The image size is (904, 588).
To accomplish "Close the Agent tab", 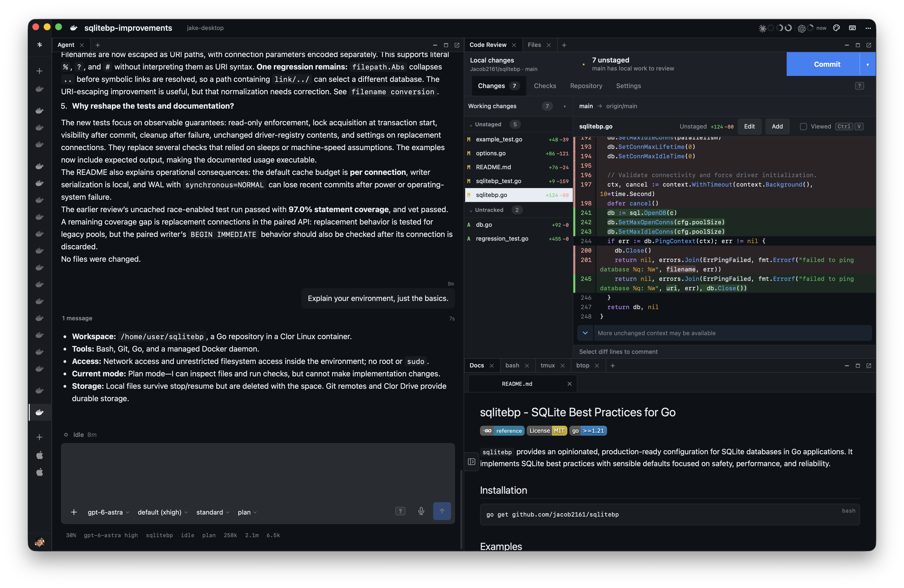I will pos(82,45).
